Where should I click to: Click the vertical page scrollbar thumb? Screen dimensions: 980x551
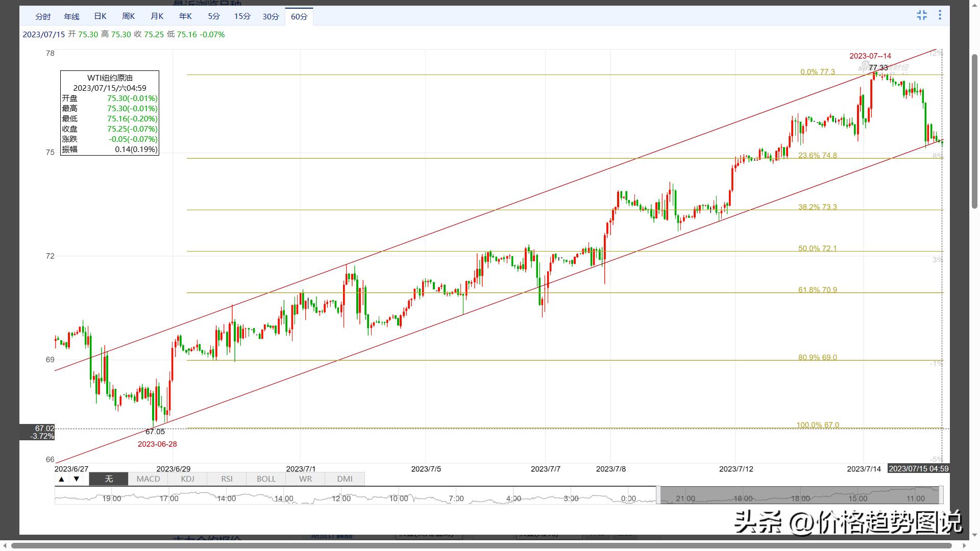coord(974,131)
